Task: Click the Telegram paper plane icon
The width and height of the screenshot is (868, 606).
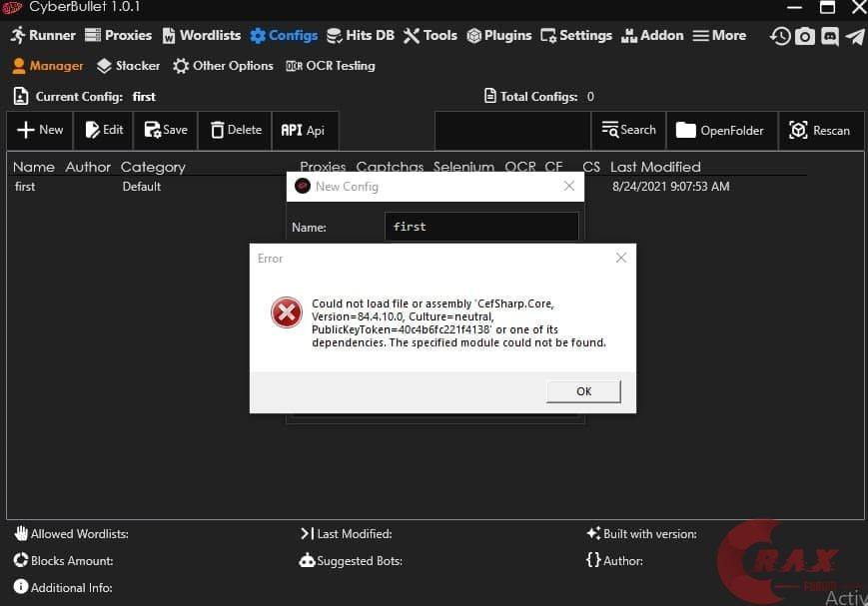Action: [x=855, y=37]
